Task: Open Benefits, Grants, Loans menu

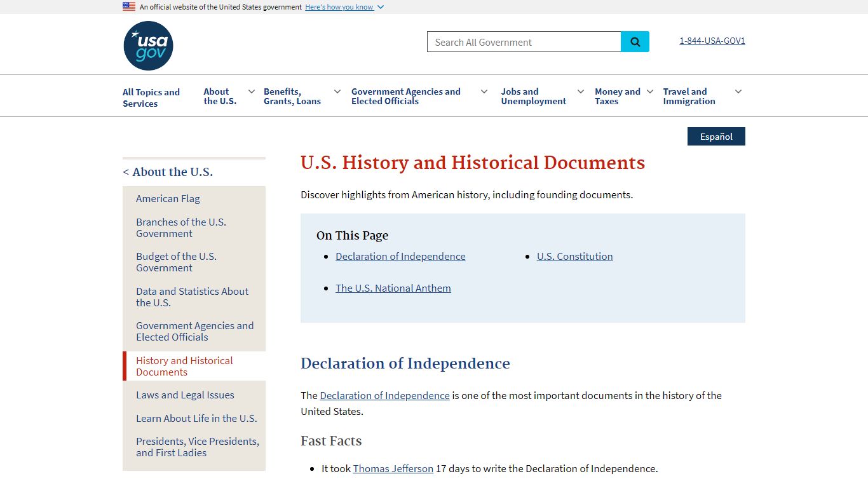Action: [x=292, y=96]
